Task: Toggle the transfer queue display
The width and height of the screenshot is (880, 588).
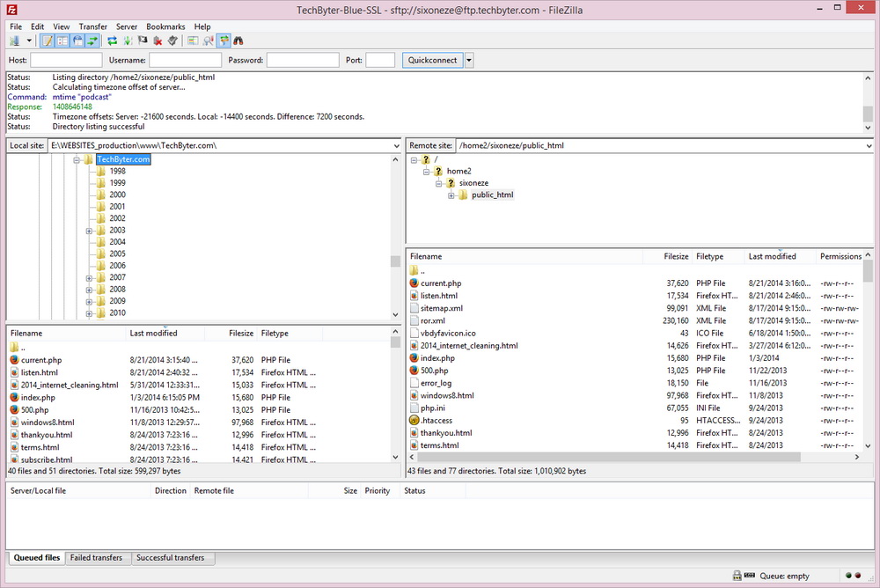Action: [x=92, y=40]
